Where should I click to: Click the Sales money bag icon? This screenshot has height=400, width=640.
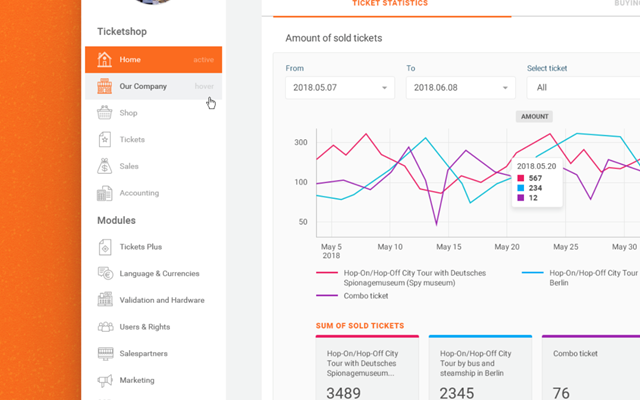pos(104,166)
